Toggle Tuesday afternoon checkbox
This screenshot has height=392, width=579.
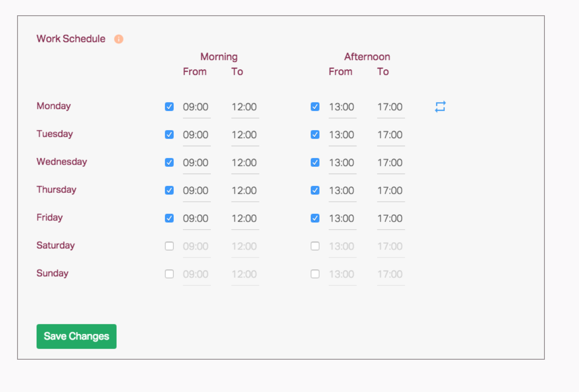[315, 135]
